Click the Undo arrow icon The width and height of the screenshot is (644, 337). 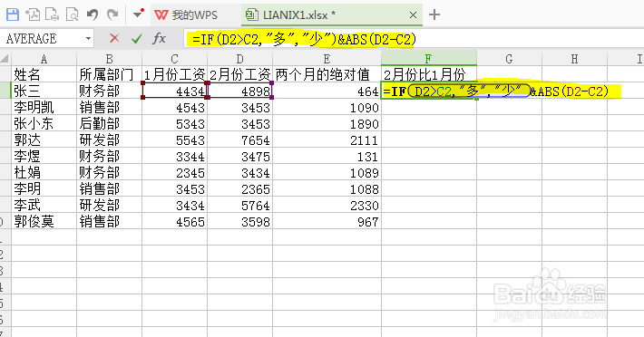coord(93,14)
